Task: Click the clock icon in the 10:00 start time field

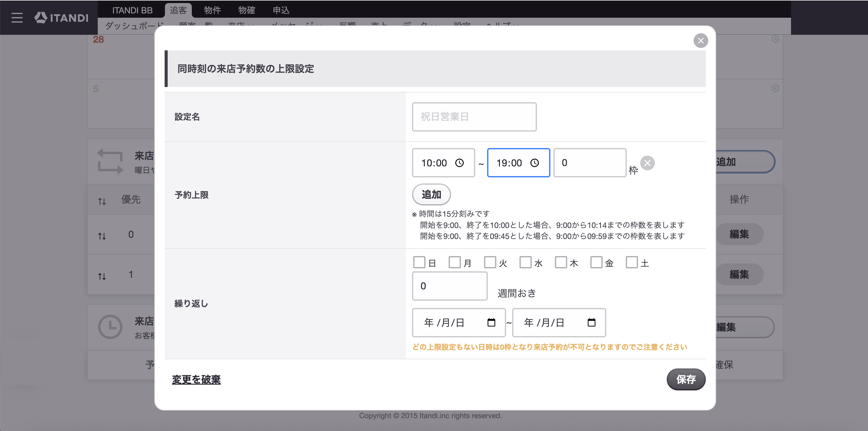Action: point(460,163)
